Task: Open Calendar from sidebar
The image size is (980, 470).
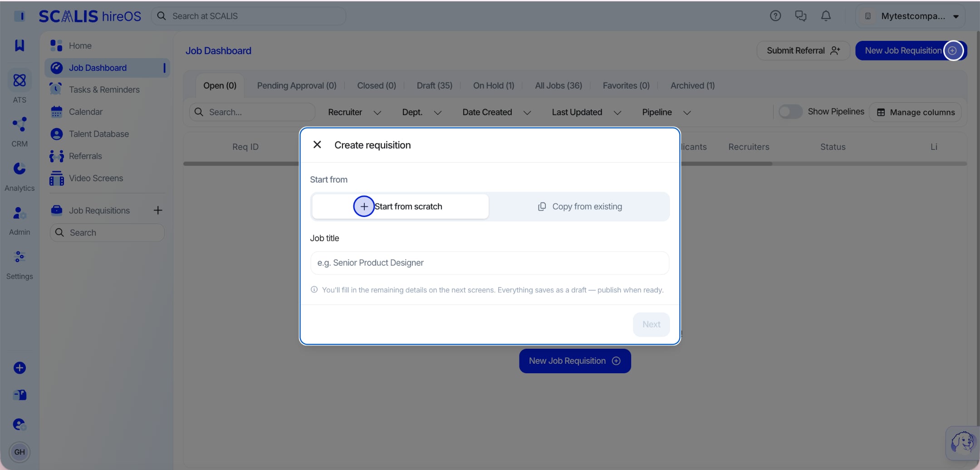Action: [107, 112]
